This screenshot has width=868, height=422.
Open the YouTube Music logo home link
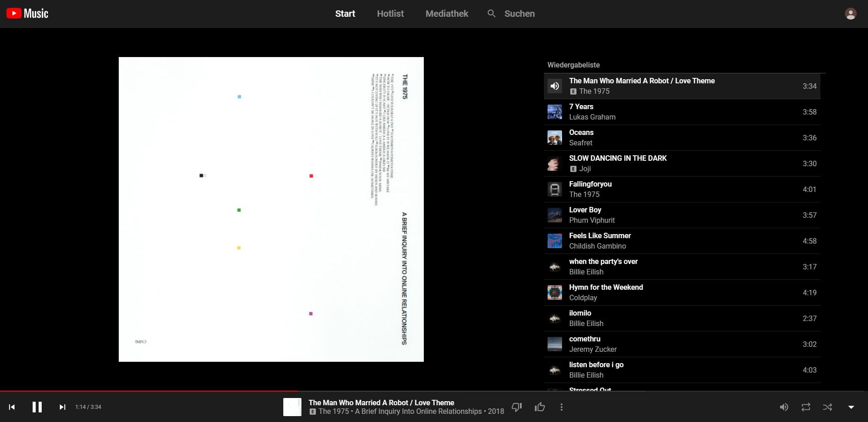pos(27,14)
